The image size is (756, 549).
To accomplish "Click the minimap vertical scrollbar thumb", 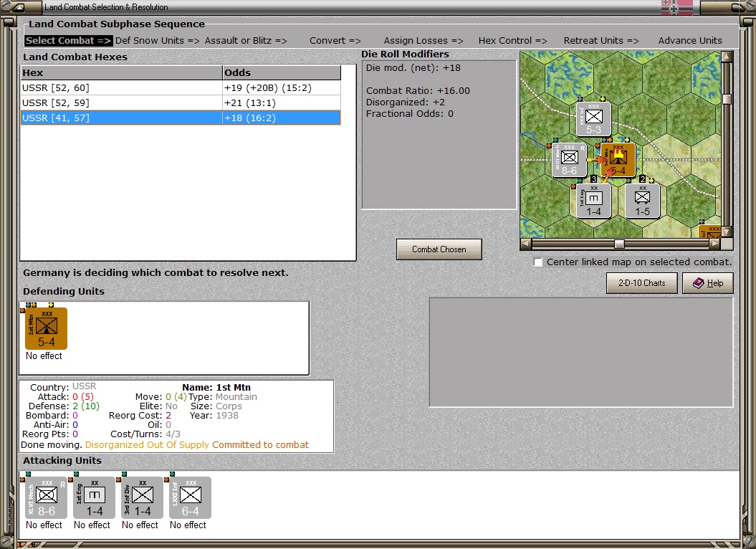I will 727,99.
